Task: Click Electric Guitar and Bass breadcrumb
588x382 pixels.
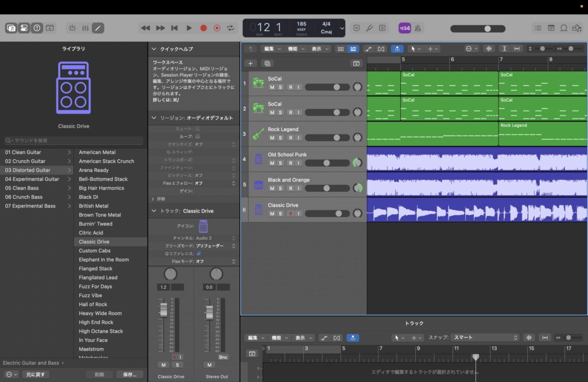Action: coord(31,363)
